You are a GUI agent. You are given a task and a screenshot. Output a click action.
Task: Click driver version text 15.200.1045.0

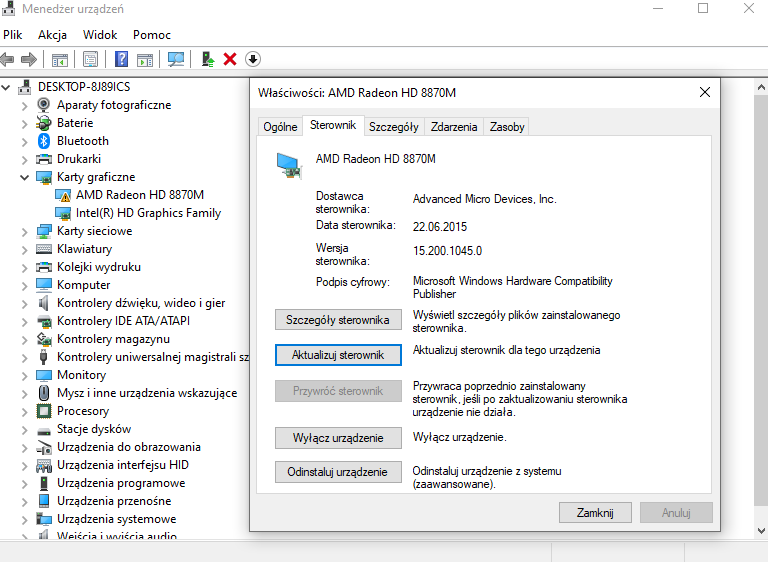tap(447, 251)
